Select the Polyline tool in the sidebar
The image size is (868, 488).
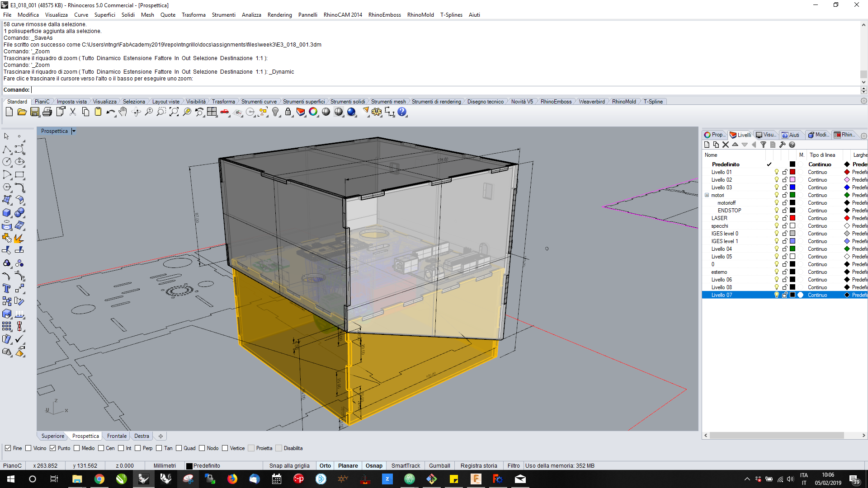[7, 149]
